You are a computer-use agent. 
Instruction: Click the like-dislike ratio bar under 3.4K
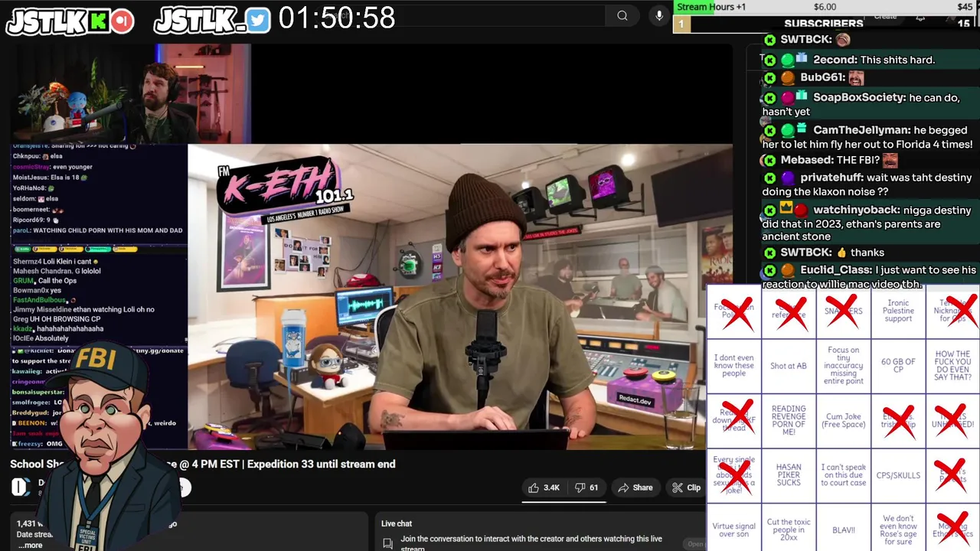click(x=564, y=501)
